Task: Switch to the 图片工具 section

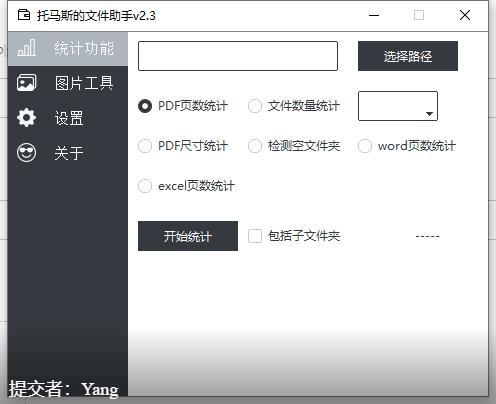Action: 84,83
